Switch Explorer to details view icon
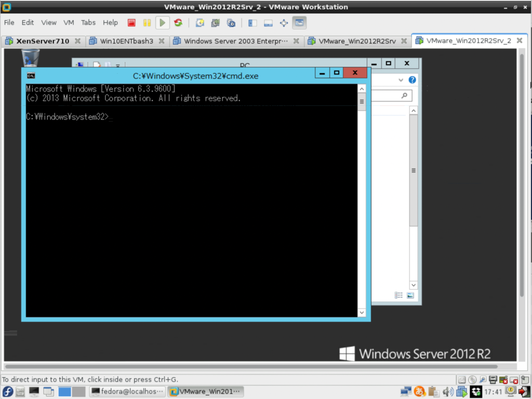Screen dimensions: 532x399 coord(398,295)
